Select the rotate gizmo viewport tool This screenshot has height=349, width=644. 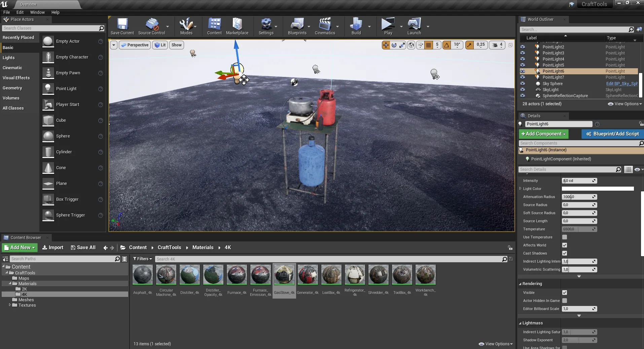pos(394,45)
